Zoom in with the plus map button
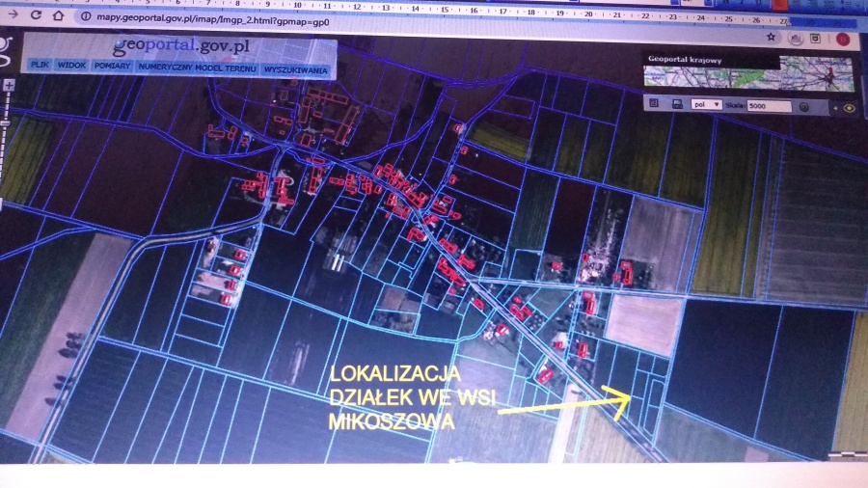The width and height of the screenshot is (868, 488). [9, 85]
